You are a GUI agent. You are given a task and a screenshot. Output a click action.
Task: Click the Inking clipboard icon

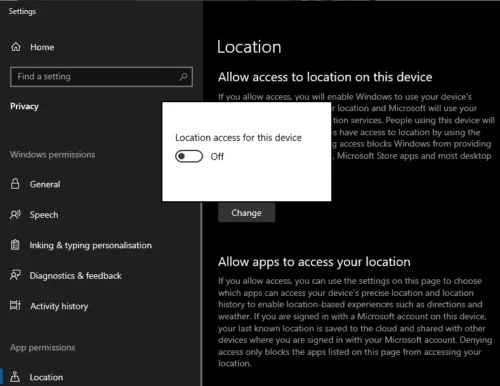point(15,245)
